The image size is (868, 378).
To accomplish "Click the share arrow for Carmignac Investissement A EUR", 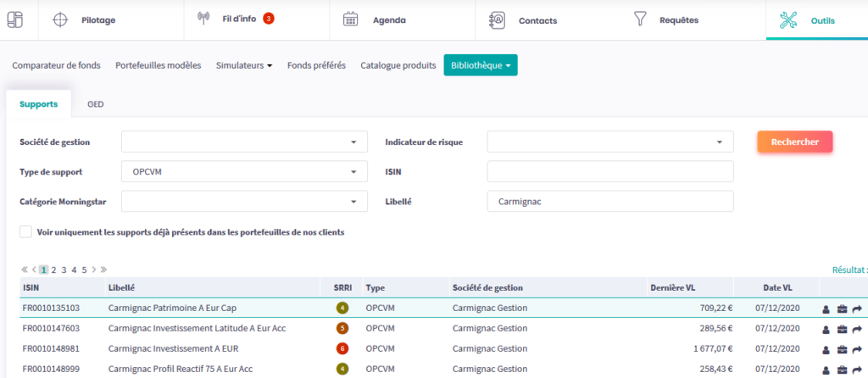I will 857,349.
